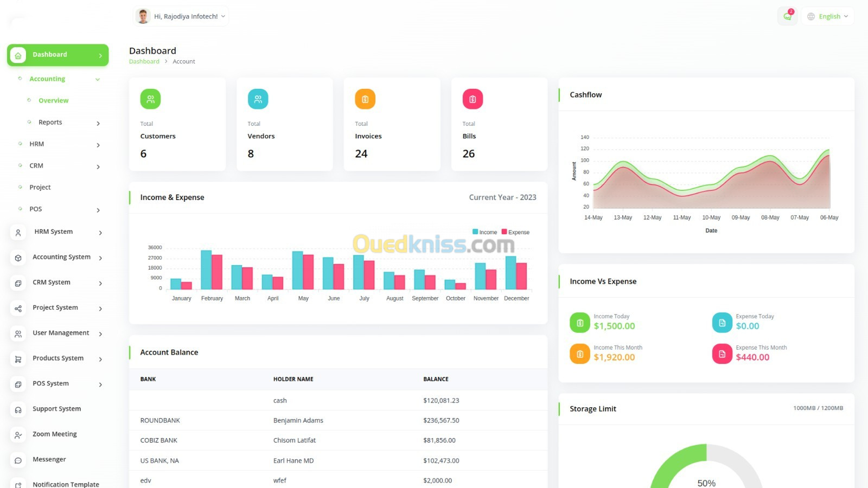Click the Zoom Meeting icon
The image size is (868, 488).
pyautogui.click(x=18, y=435)
